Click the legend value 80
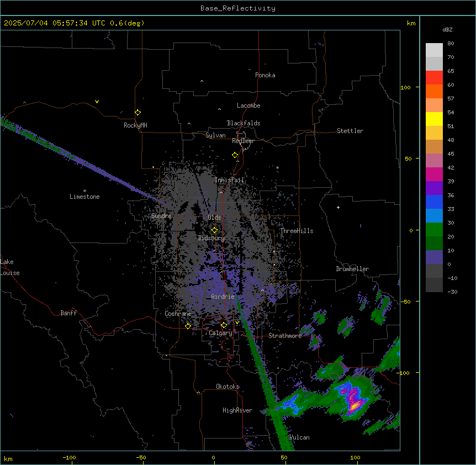The height and width of the screenshot is (465, 476). (451, 44)
